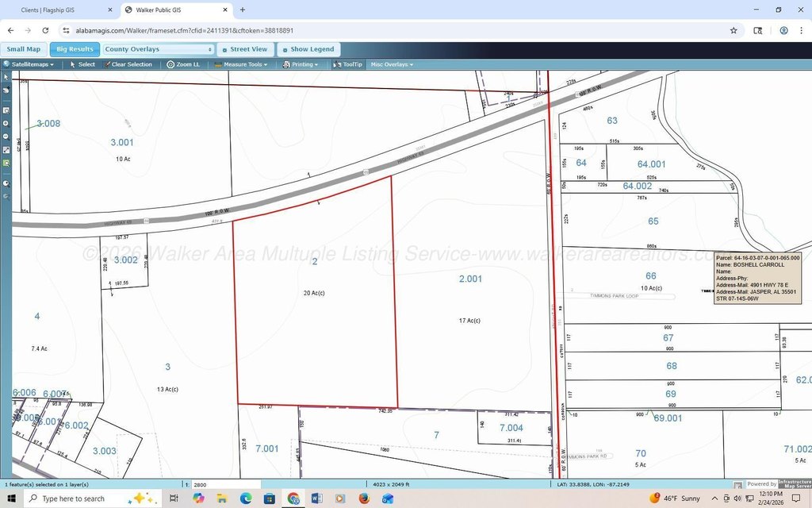Open the County Overlays combo box
The height and width of the screenshot is (508, 812).
[x=159, y=49]
